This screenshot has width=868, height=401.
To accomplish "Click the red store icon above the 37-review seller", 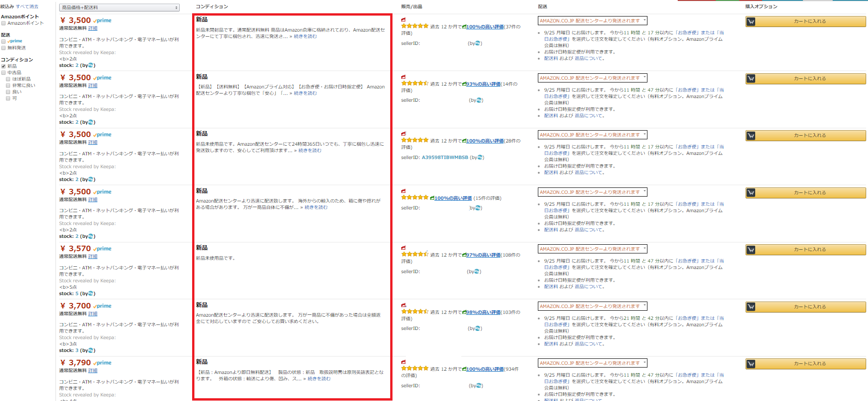I will tap(403, 20).
